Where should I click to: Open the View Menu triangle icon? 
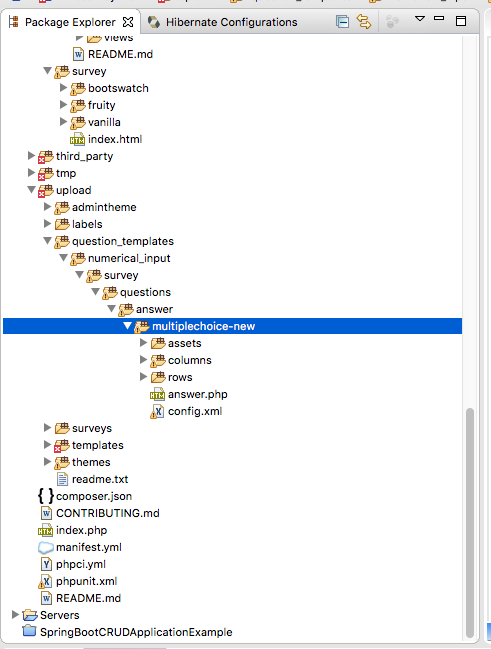pos(419,19)
